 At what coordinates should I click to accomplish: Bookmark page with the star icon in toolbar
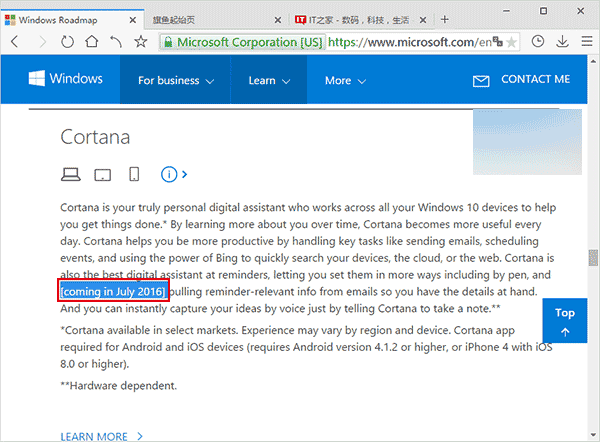[x=141, y=41]
